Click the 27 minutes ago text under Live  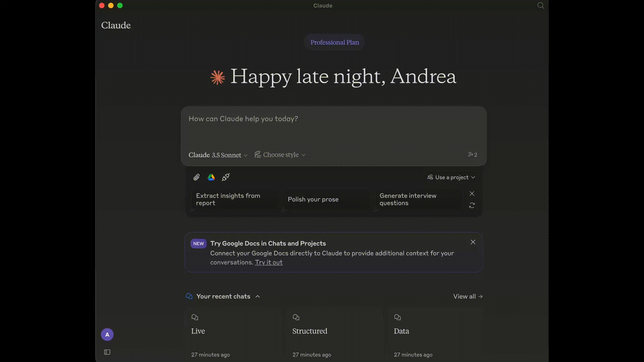211,355
